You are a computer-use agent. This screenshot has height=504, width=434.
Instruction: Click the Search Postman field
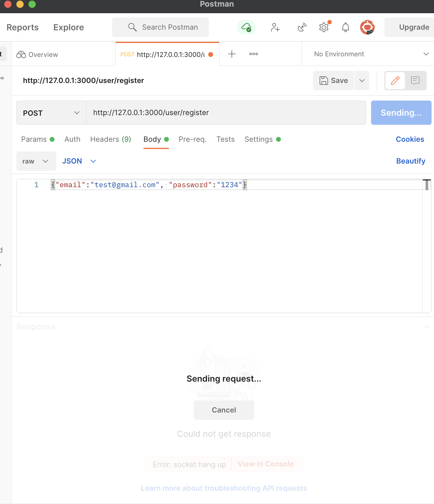[x=160, y=27]
